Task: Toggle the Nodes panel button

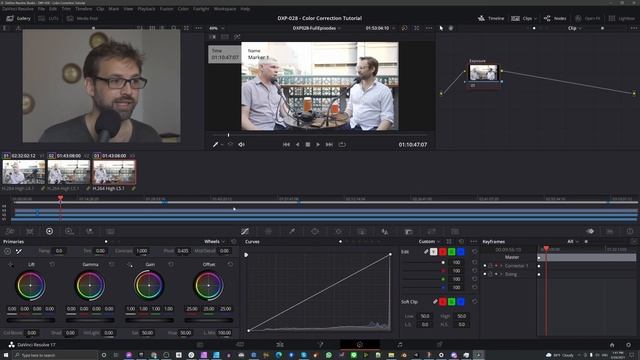Action: point(555,18)
